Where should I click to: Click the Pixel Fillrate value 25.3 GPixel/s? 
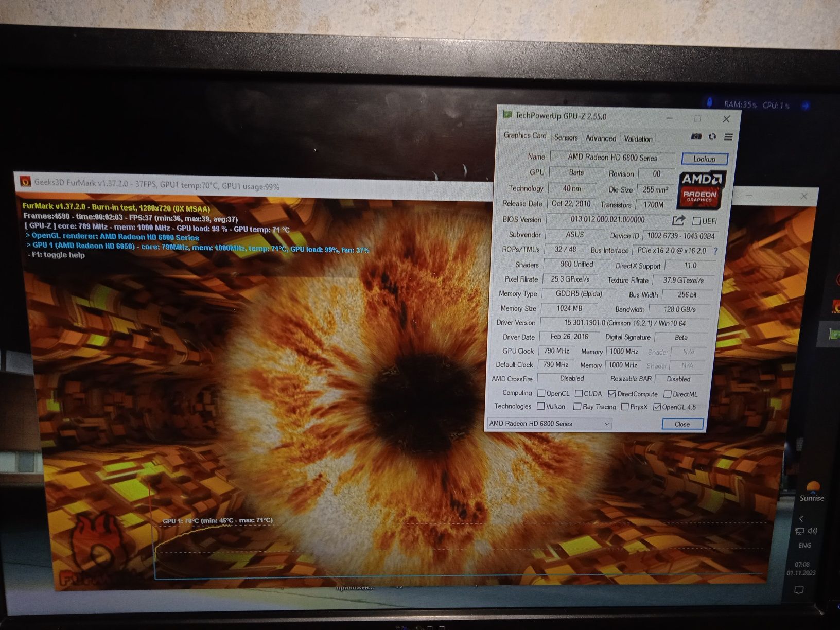570,279
